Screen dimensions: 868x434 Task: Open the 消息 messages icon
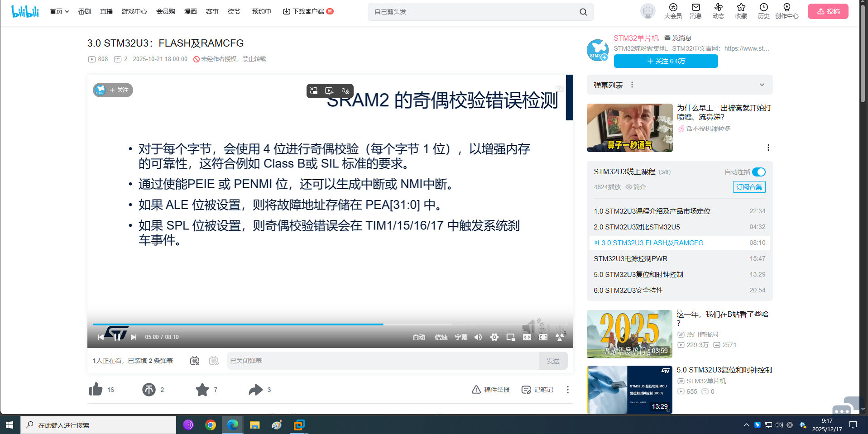pyautogui.click(x=695, y=11)
